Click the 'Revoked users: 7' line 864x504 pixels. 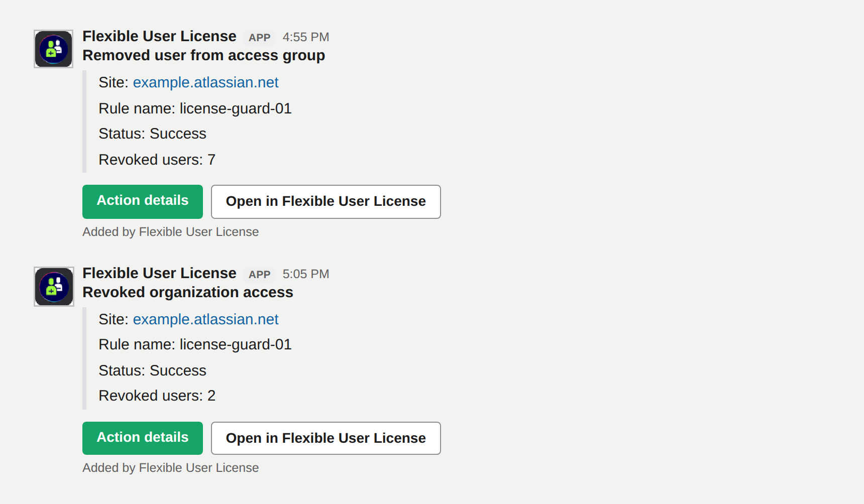[x=157, y=160]
